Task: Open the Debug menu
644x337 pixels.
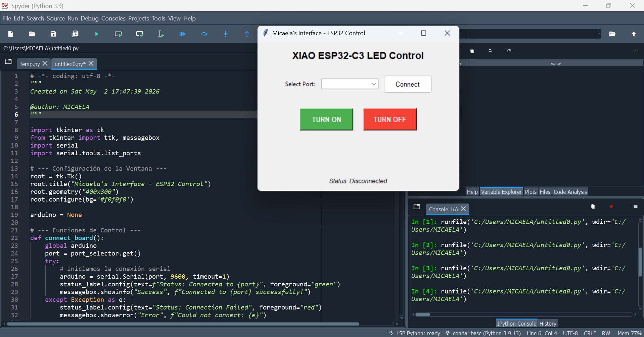Action: 90,18
